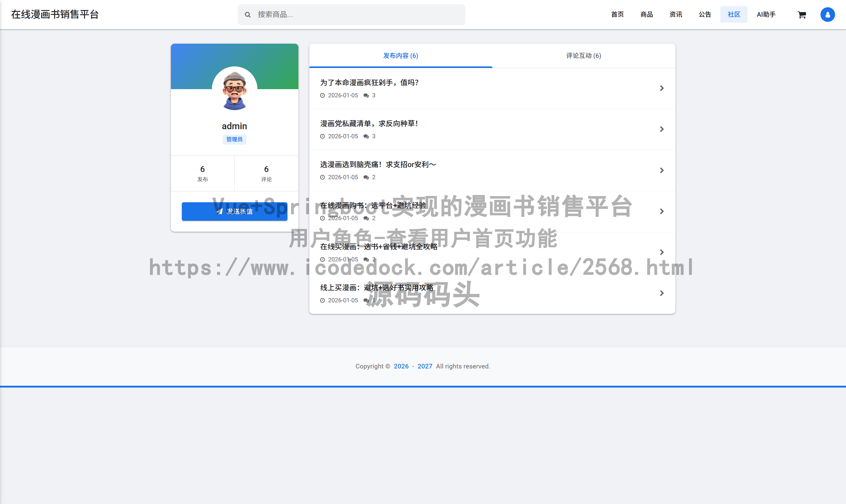Screen dimensions: 846x504
Task: Open the 公告 navigation item
Action: pos(705,14)
